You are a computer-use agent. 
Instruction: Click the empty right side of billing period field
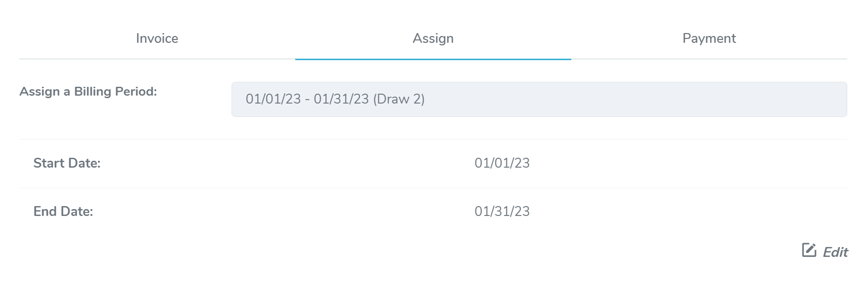pyautogui.click(x=691, y=99)
